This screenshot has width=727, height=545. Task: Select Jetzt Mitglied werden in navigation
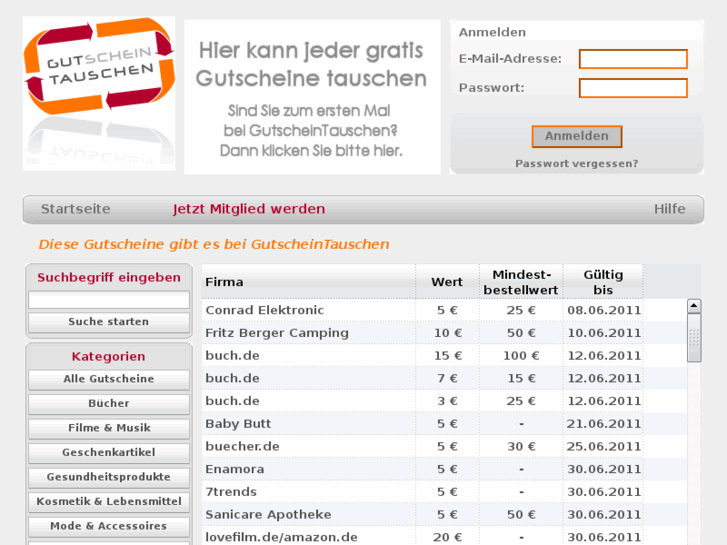(249, 209)
